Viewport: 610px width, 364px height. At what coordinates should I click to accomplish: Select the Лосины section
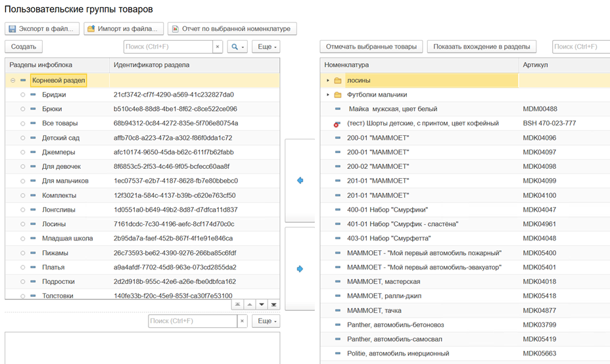click(54, 225)
